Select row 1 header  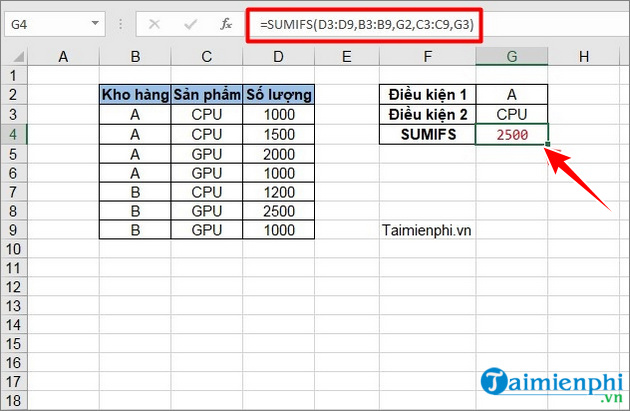click(x=14, y=76)
